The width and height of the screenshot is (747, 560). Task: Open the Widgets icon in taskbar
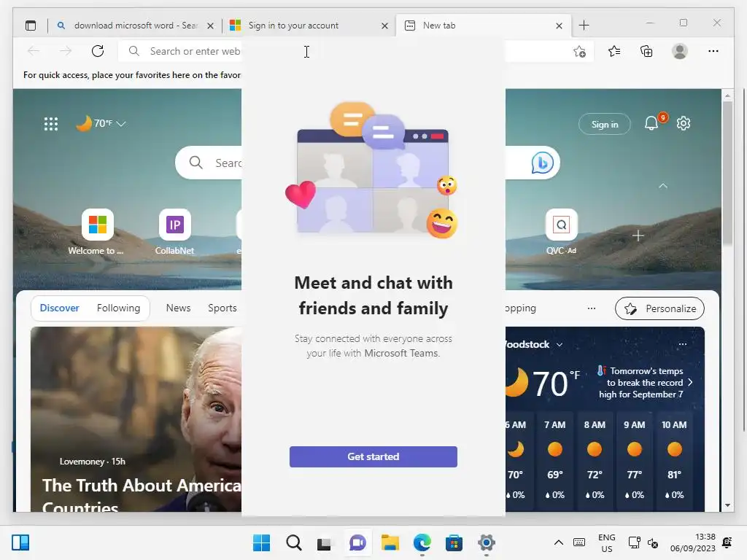click(x=20, y=542)
